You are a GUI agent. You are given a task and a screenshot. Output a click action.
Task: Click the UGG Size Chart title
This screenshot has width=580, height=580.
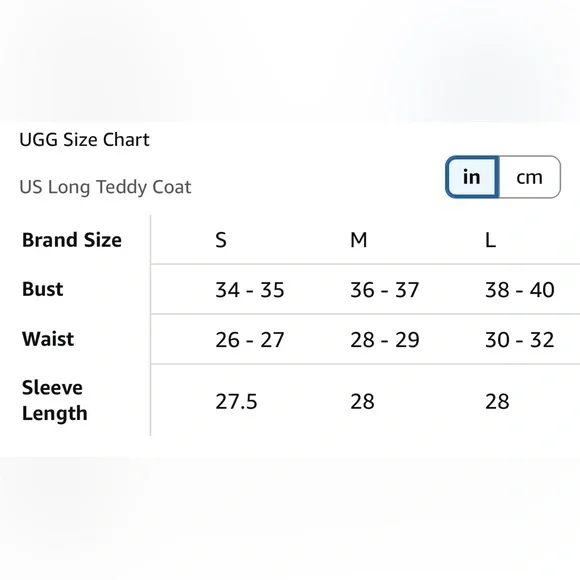click(84, 140)
